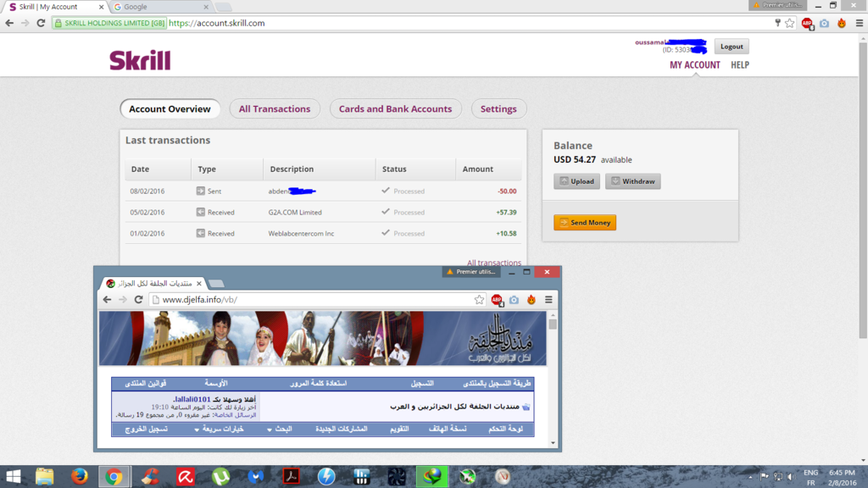Go back in the Skrill browser window
The height and width of the screenshot is (488, 868).
9,23
